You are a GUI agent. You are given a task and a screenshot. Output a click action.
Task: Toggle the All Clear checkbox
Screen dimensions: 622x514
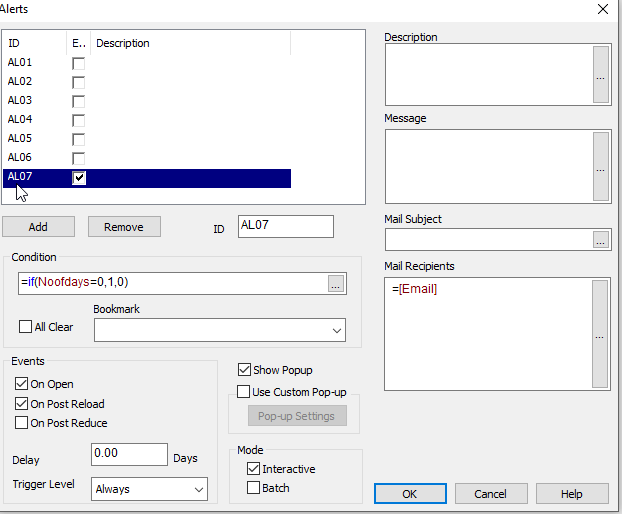coord(25,327)
